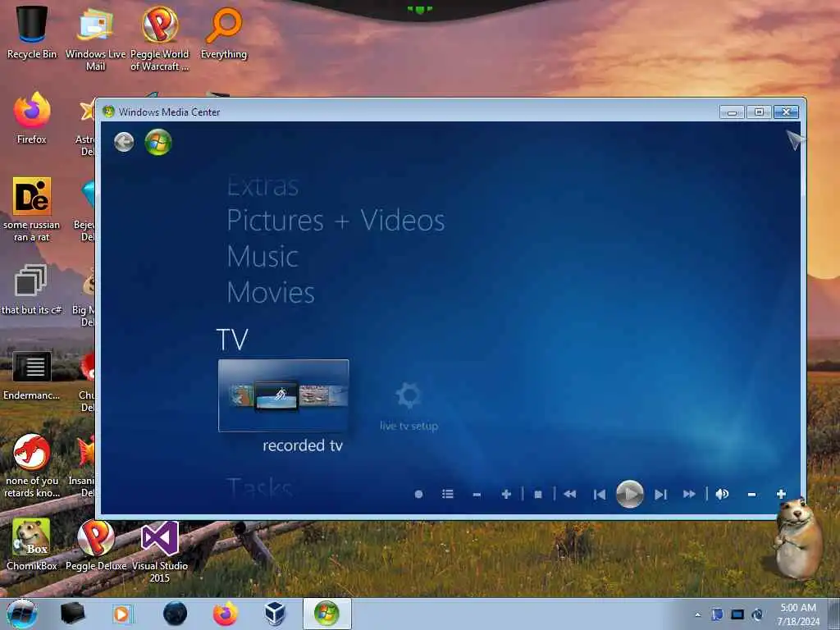
Task: Click the monitor icon in system tray
Action: tap(737, 614)
